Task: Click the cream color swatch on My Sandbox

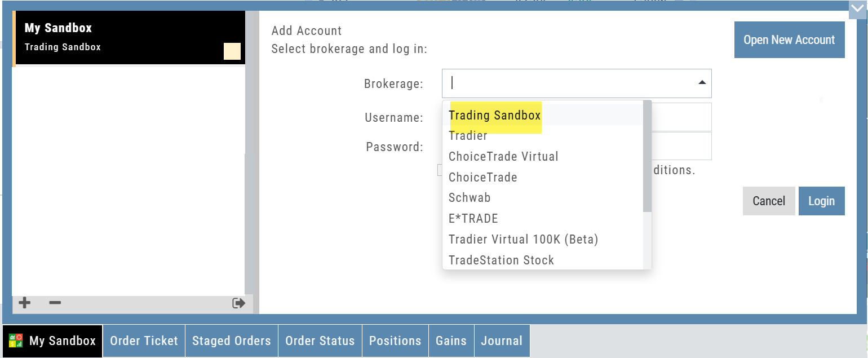Action: point(232,51)
